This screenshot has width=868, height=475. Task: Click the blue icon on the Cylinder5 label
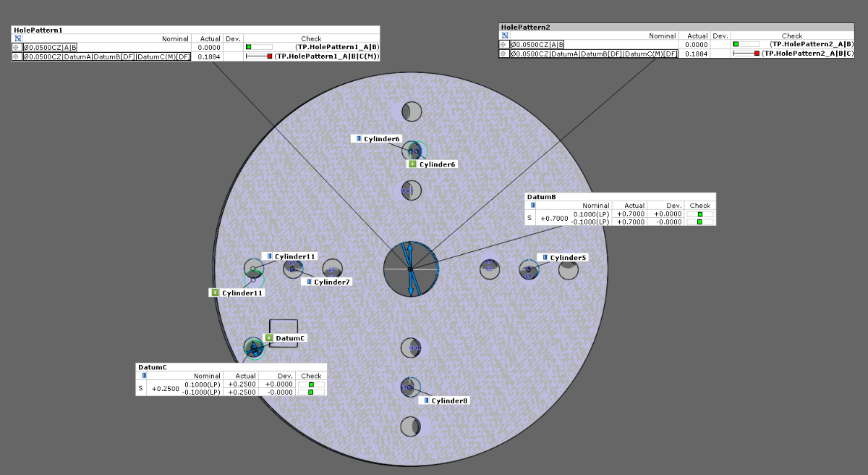tap(543, 258)
